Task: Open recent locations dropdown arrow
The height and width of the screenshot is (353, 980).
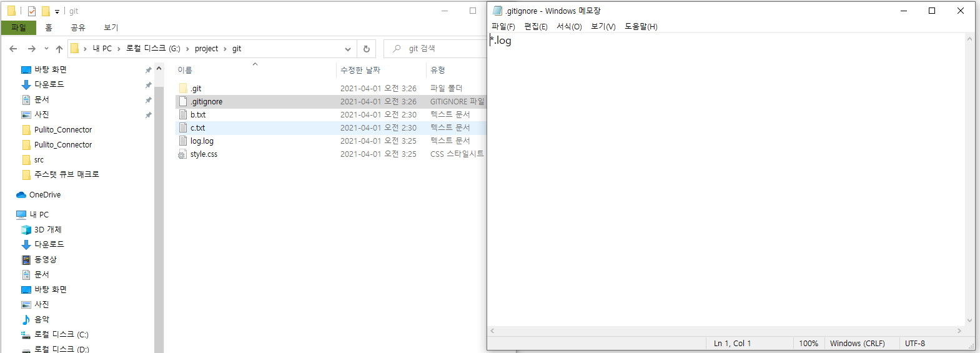Action: tap(46, 49)
